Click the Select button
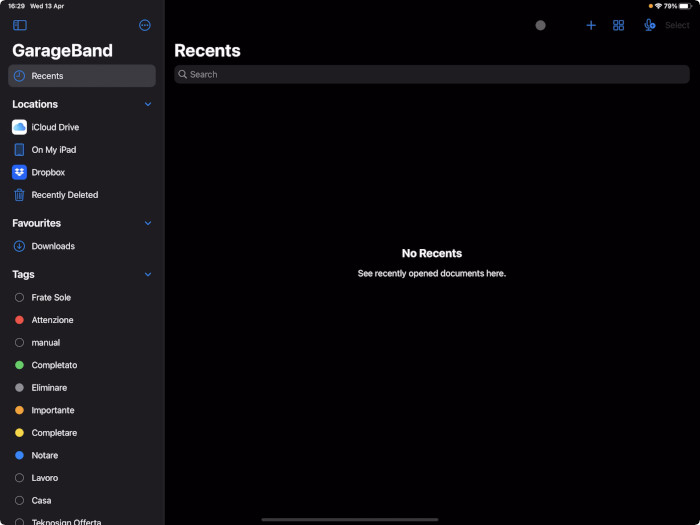This screenshot has height=525, width=700. [677, 25]
